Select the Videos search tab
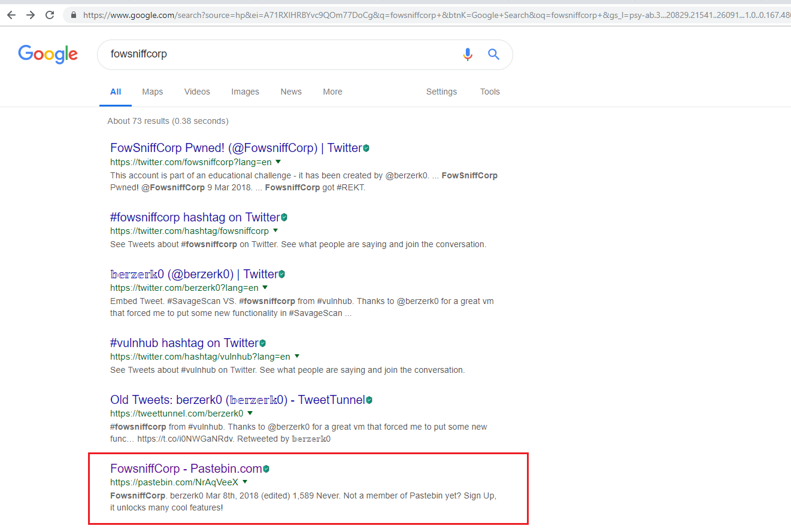The image size is (791, 532). (197, 92)
